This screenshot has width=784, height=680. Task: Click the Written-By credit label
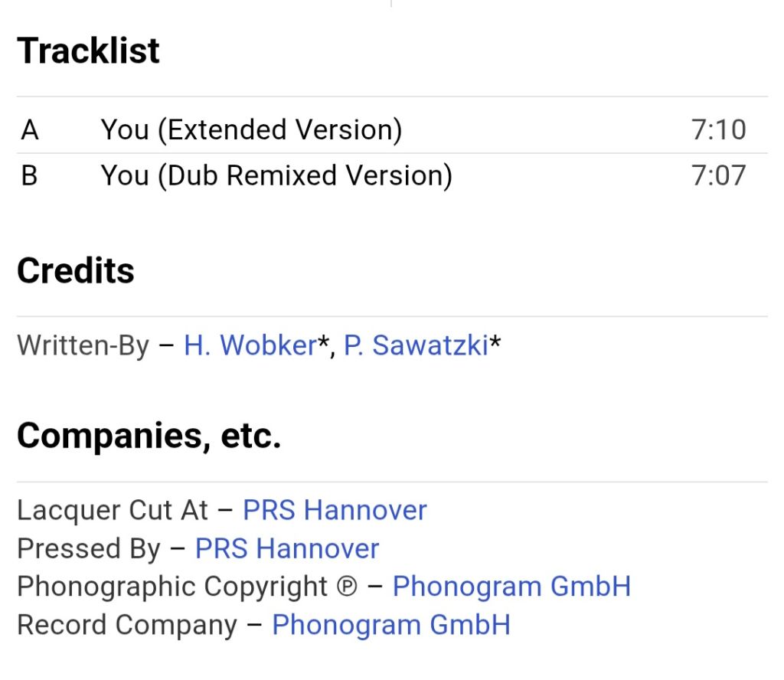[x=83, y=345]
